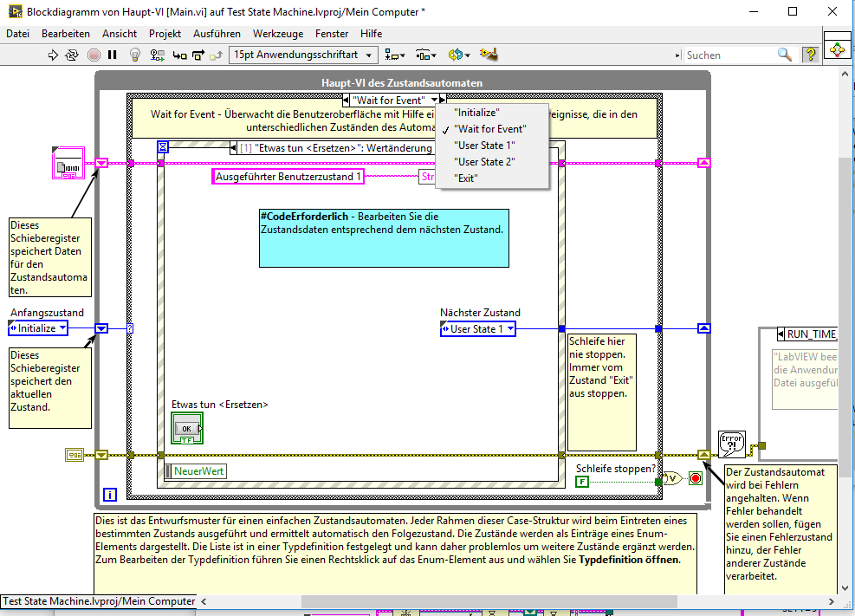Click the red loop stop terminal

point(695,478)
